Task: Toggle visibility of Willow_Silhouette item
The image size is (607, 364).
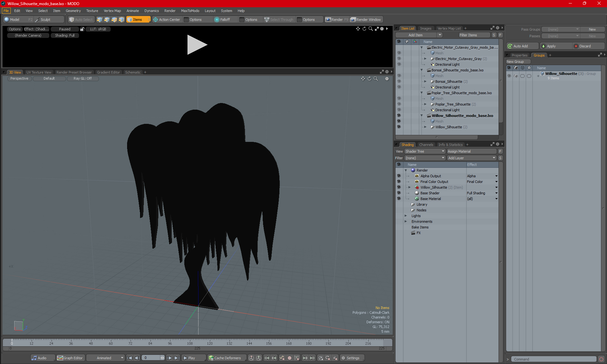Action: point(399,127)
